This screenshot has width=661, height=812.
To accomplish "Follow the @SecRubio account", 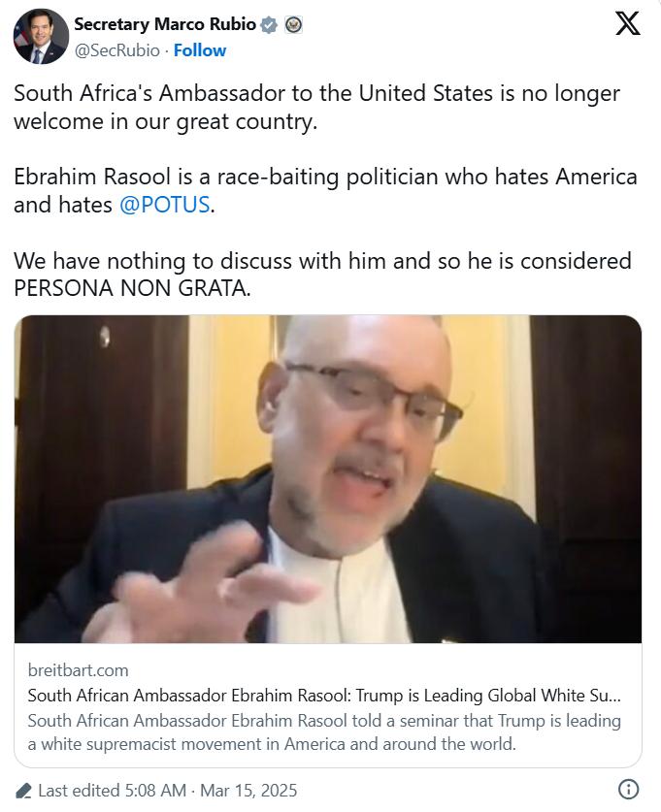I will click(x=200, y=50).
